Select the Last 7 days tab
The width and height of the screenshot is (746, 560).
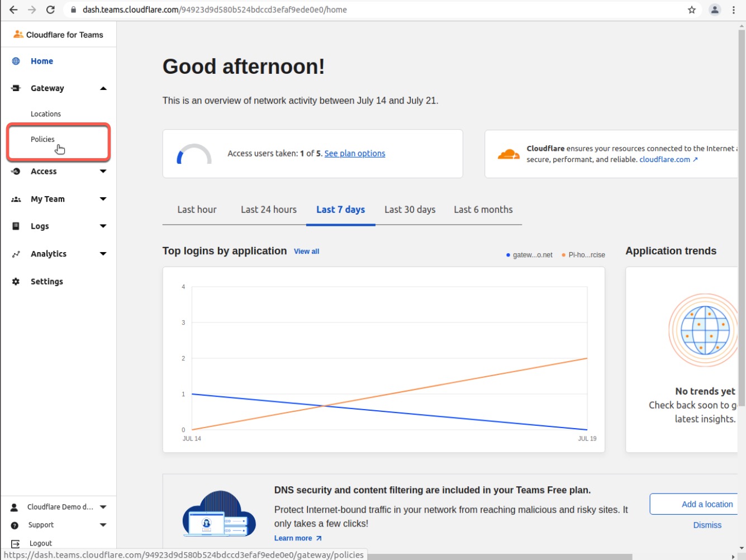[x=340, y=210]
